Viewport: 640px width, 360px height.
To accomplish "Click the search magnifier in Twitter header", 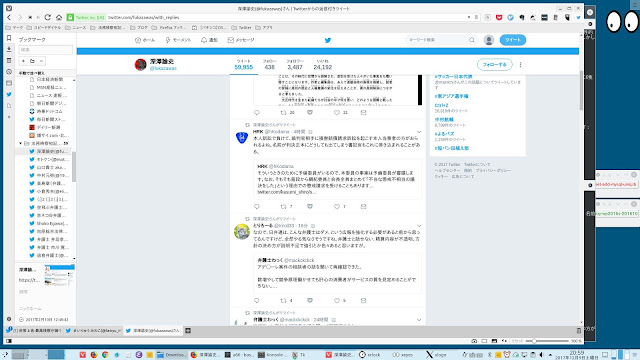I will pos(472,40).
